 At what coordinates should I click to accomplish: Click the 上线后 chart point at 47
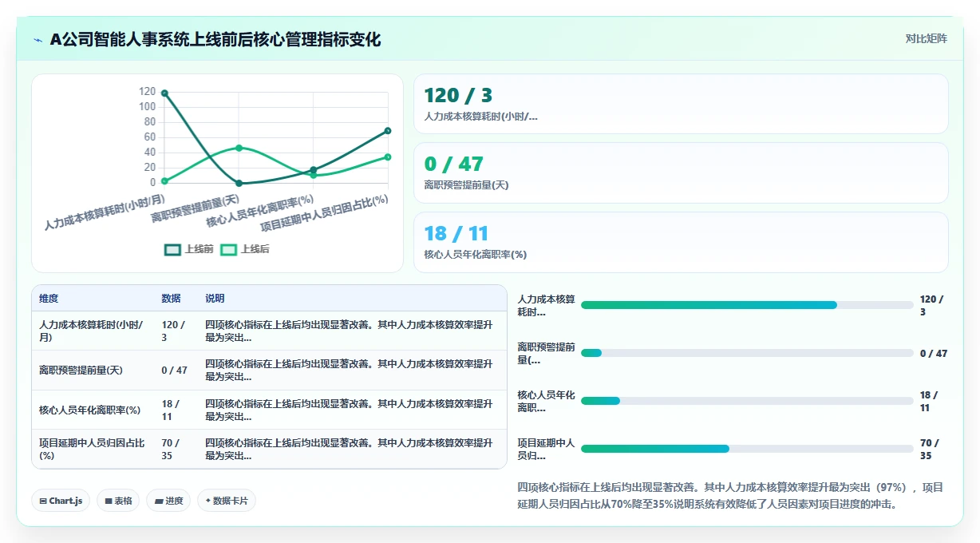click(x=239, y=148)
